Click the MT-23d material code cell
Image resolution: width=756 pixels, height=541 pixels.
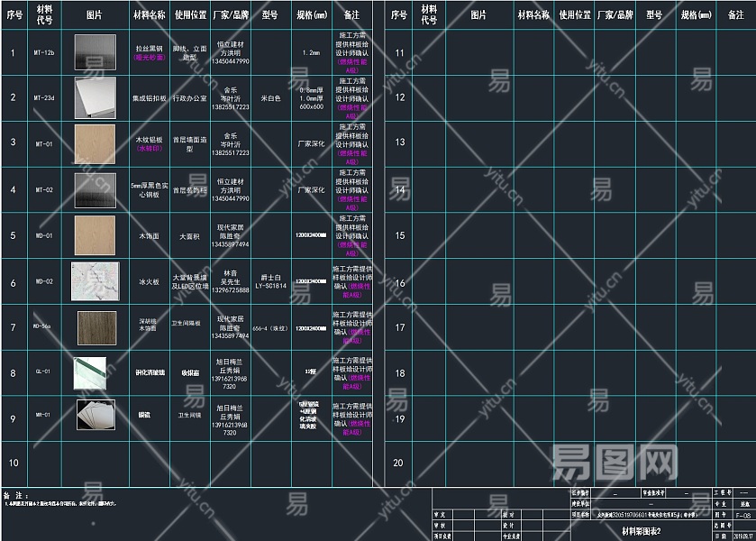44,97
